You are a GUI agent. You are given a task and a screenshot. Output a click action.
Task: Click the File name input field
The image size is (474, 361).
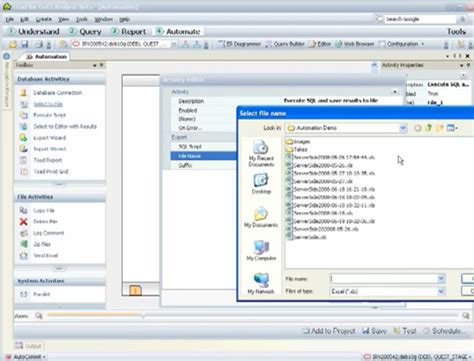tap(383, 278)
